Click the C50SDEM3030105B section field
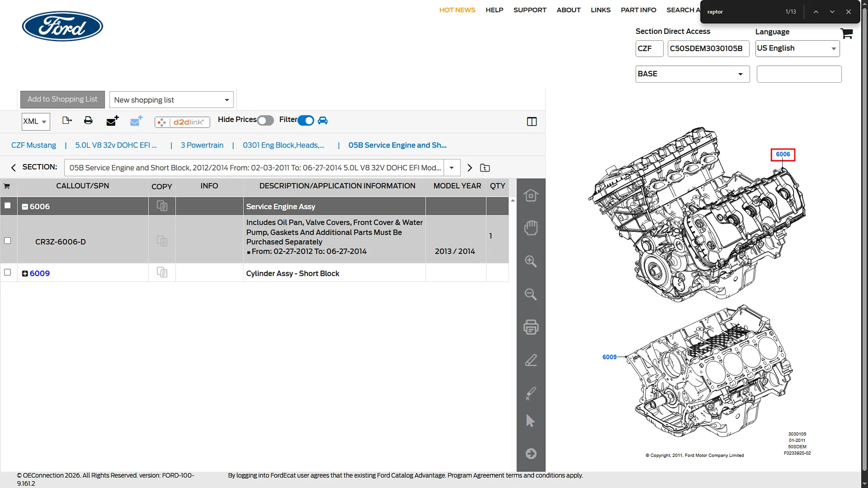The image size is (868, 488). pyautogui.click(x=708, y=48)
